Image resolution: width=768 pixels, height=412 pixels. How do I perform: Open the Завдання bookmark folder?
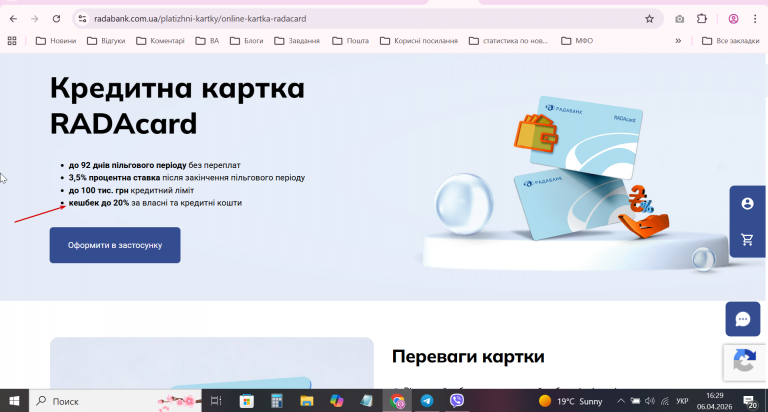click(x=297, y=41)
